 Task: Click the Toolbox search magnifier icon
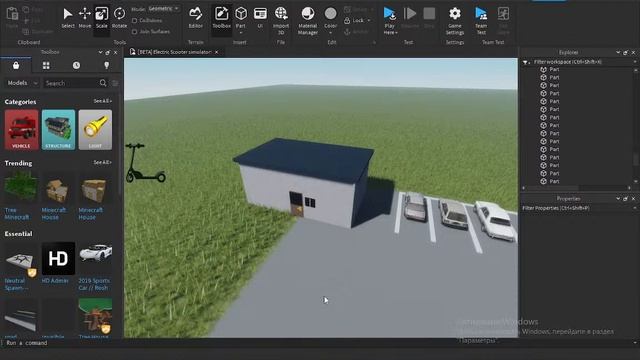coord(103,83)
